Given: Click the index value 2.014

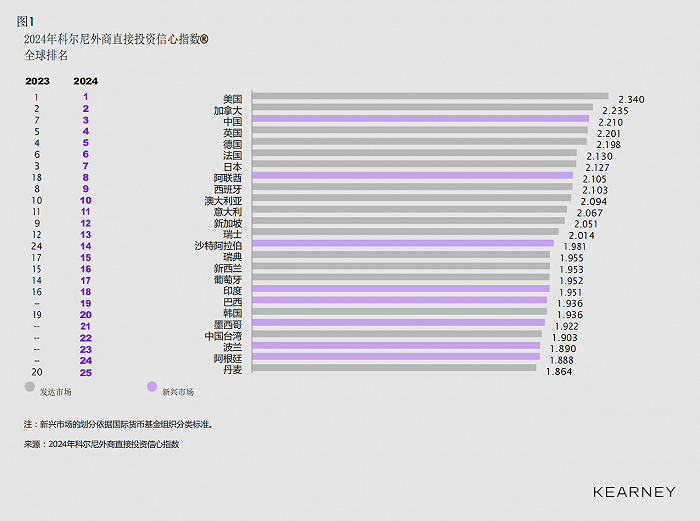Looking at the screenshot, I should click(581, 235).
